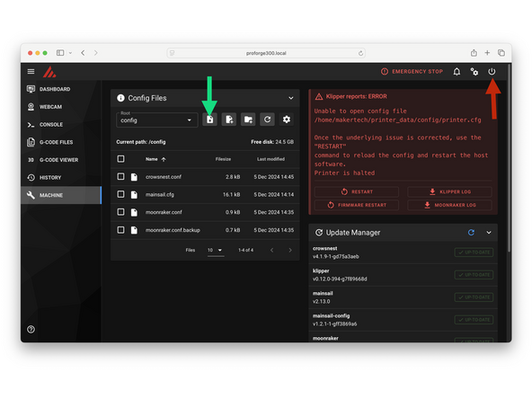Image resolution: width=532 pixels, height=399 pixels.
Task: Reload the page in address bar
Action: pyautogui.click(x=360, y=53)
